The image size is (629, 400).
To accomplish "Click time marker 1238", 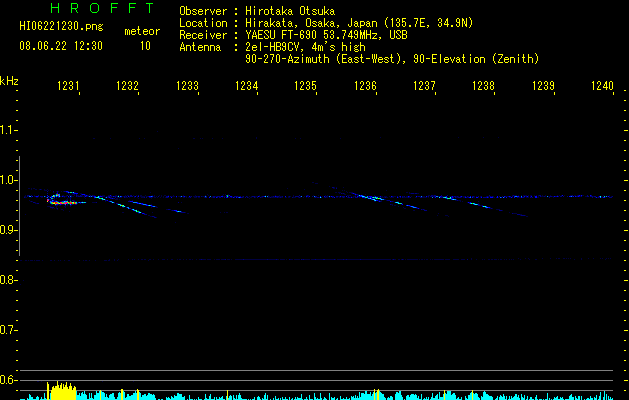I will tap(483, 86).
